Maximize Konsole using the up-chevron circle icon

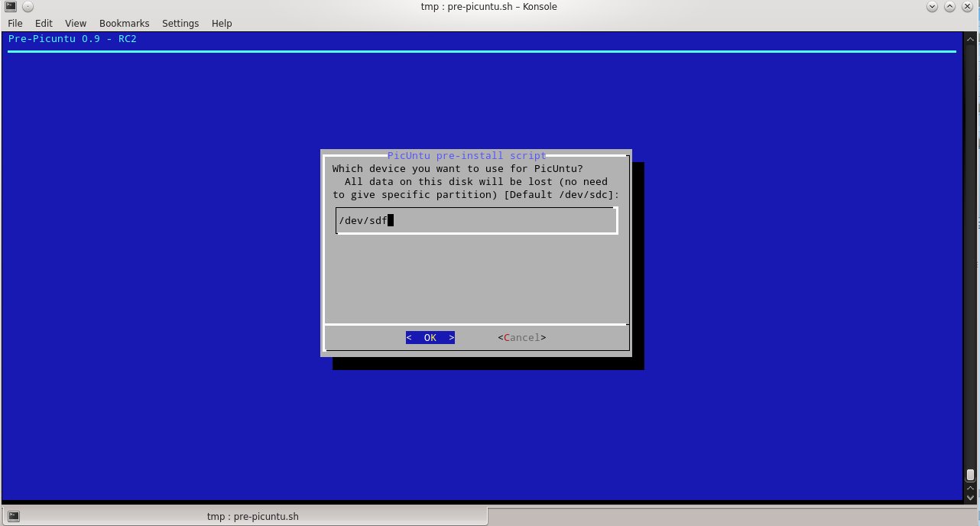click(x=949, y=6)
